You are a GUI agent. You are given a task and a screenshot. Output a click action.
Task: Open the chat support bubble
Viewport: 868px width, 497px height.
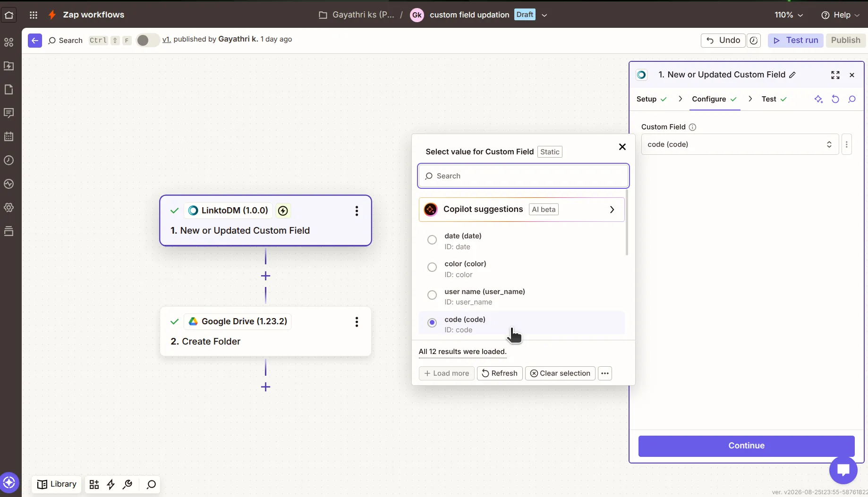pos(843,470)
